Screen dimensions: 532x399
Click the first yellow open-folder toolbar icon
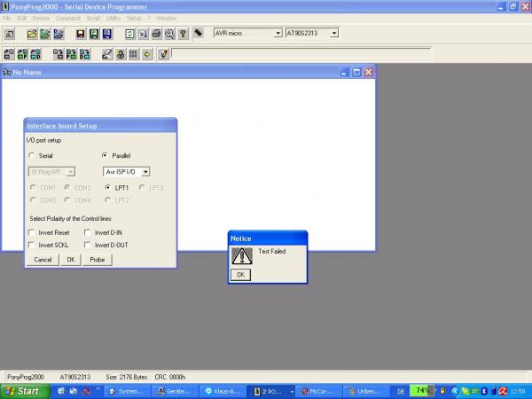click(32, 34)
